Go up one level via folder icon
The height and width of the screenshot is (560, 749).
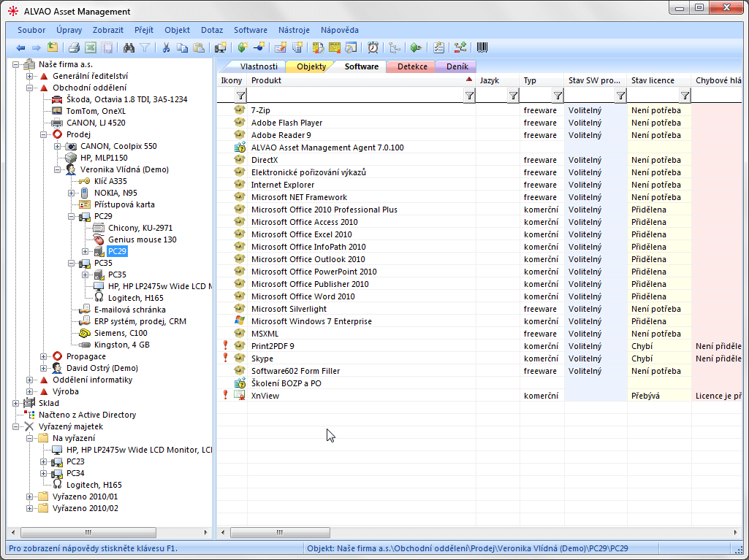point(53,47)
